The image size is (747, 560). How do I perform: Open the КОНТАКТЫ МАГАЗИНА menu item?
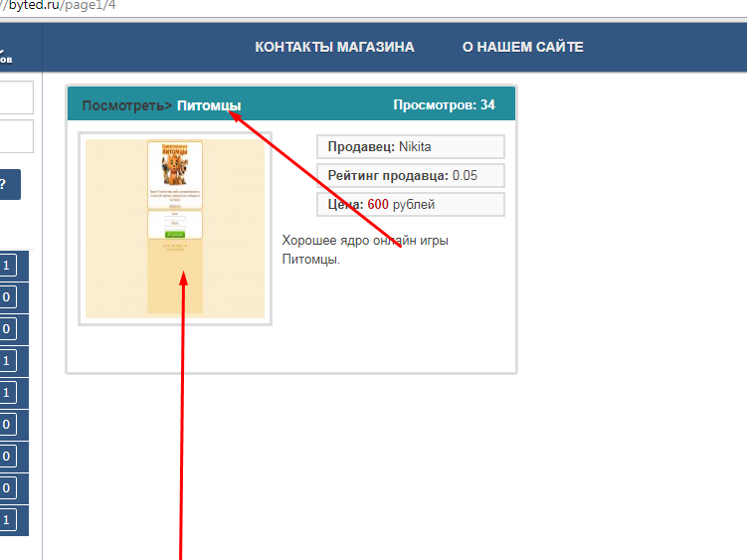click(x=334, y=47)
